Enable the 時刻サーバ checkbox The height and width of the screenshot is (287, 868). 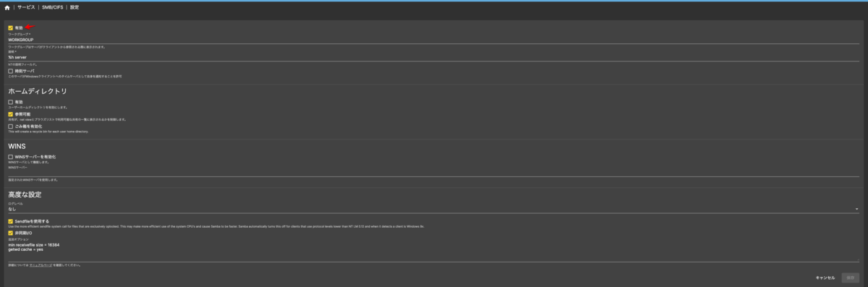click(x=11, y=71)
